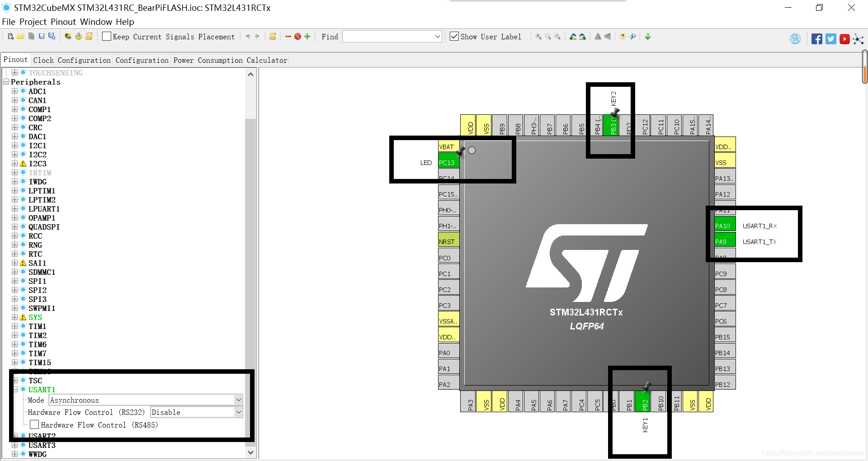Click the third Zoom magnifier icon
This screenshot has height=461, width=868.
[x=557, y=37]
